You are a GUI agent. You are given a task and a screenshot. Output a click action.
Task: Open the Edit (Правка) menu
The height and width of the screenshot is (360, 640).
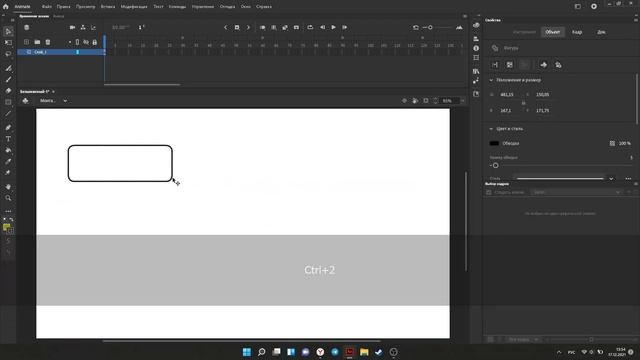(63, 7)
